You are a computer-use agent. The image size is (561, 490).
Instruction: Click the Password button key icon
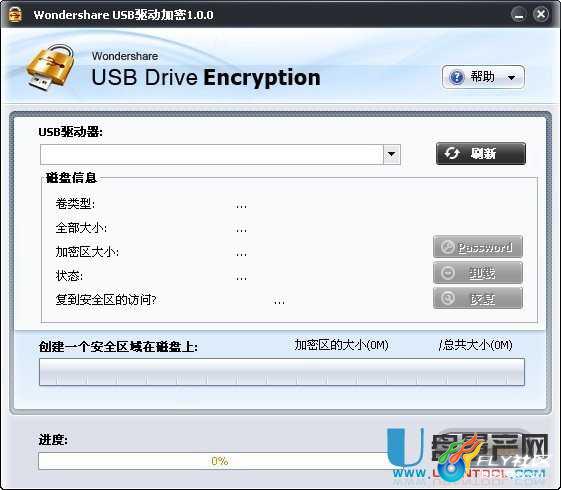[448, 247]
